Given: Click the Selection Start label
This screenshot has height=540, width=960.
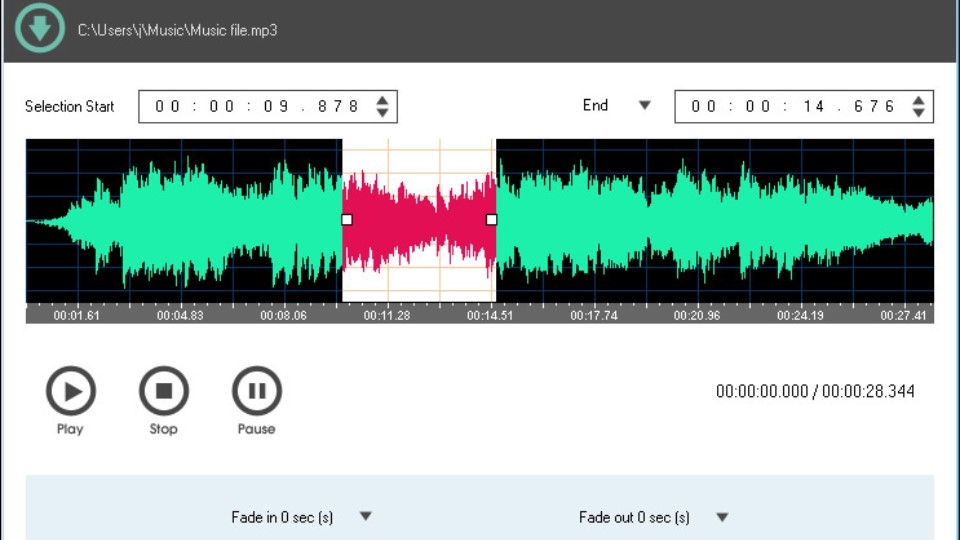Looking at the screenshot, I should coord(69,107).
